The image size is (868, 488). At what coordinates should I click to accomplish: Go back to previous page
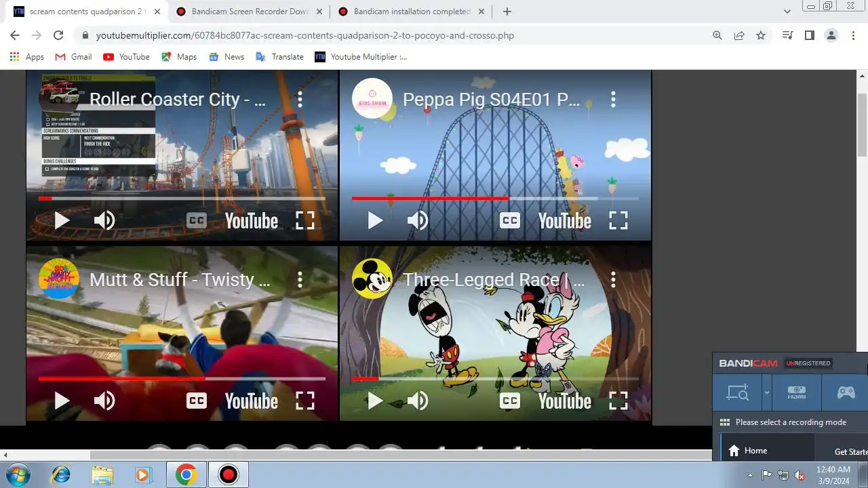pyautogui.click(x=15, y=35)
